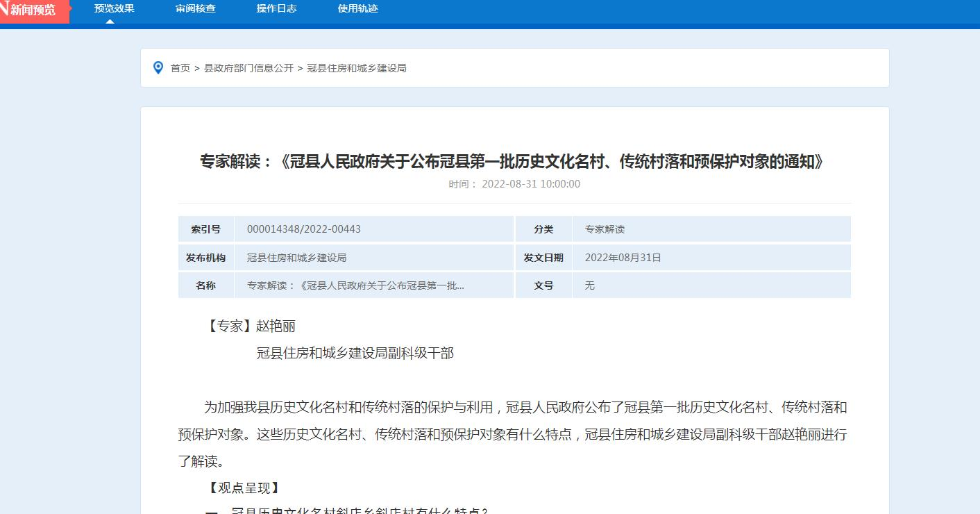Click the truncated 名称 value in table
Viewport: 980px width, 514px height.
356,285
